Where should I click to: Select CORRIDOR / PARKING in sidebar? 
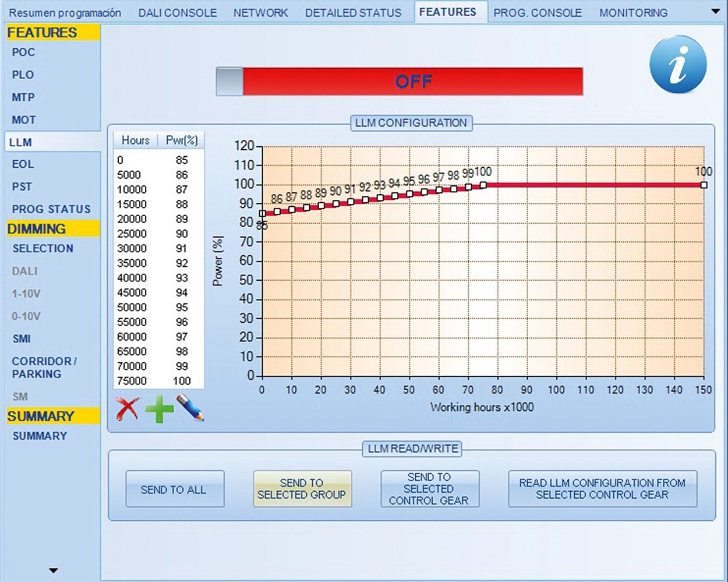44,368
